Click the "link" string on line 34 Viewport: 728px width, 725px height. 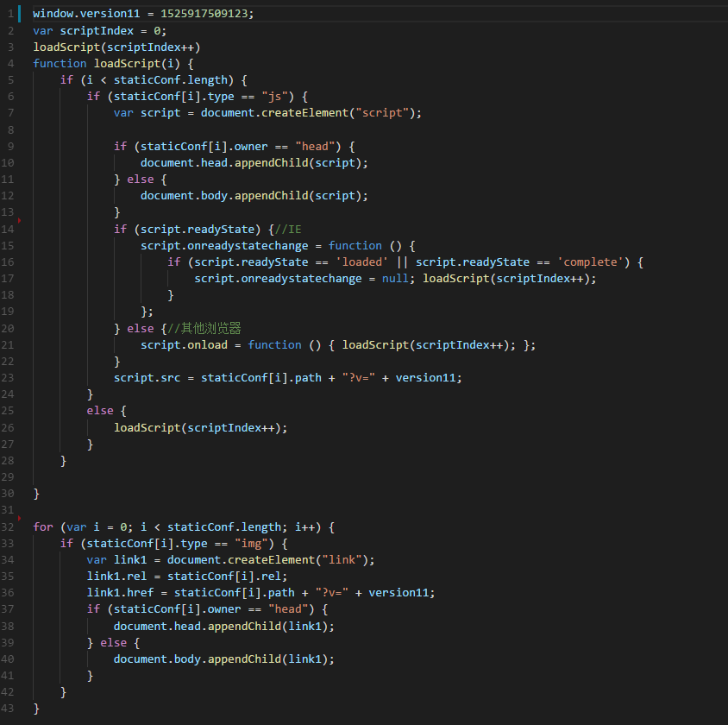click(342, 560)
